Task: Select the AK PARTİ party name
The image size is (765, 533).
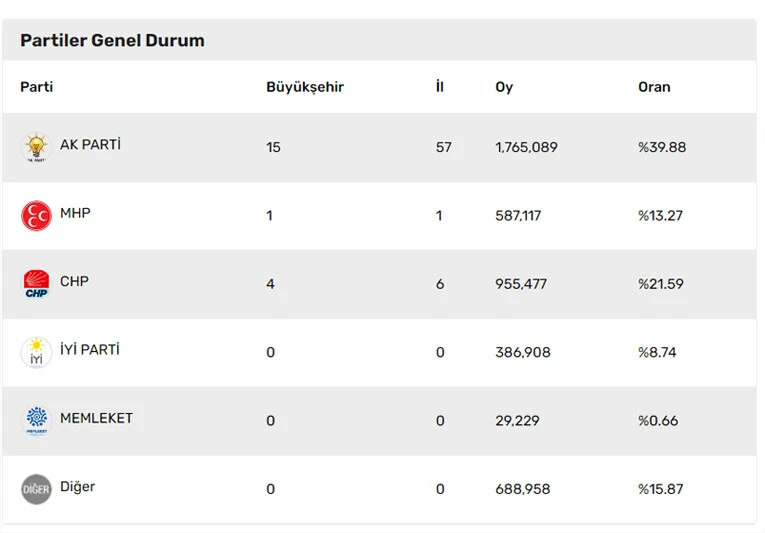Action: click(90, 145)
